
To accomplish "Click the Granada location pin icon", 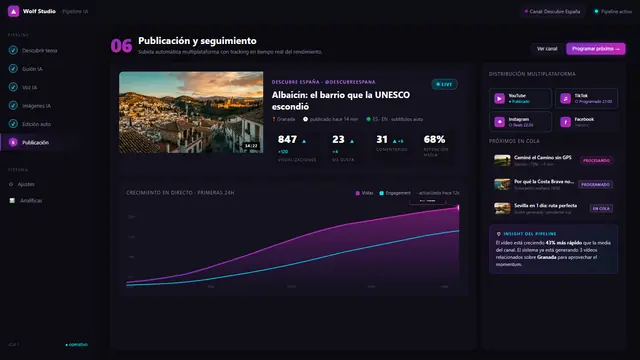I will (274, 119).
